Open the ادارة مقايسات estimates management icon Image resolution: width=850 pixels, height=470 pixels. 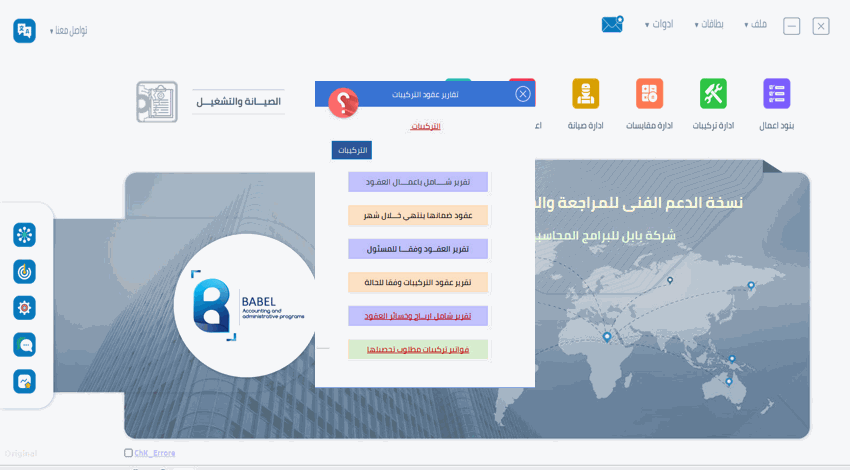pyautogui.click(x=649, y=94)
